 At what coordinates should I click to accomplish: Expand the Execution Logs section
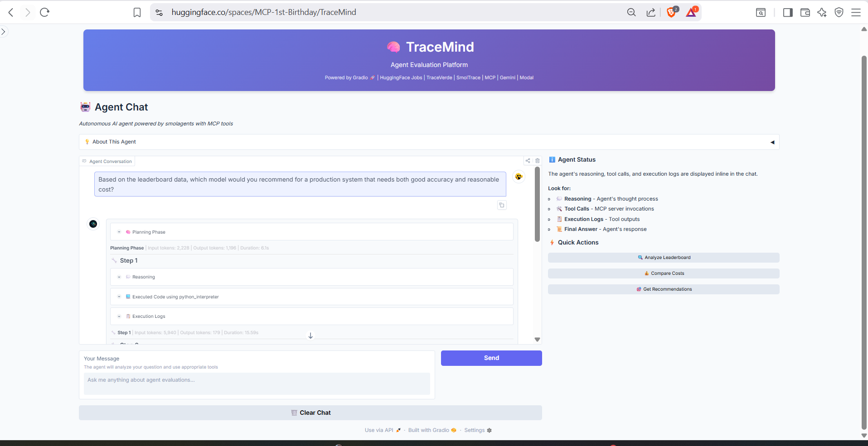point(311,316)
